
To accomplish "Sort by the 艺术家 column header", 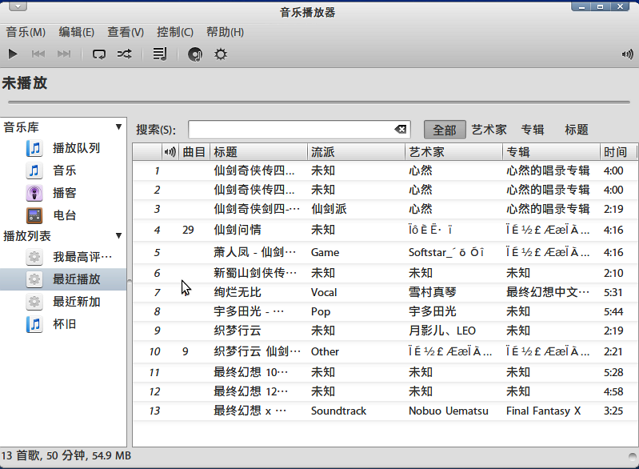I will (454, 152).
